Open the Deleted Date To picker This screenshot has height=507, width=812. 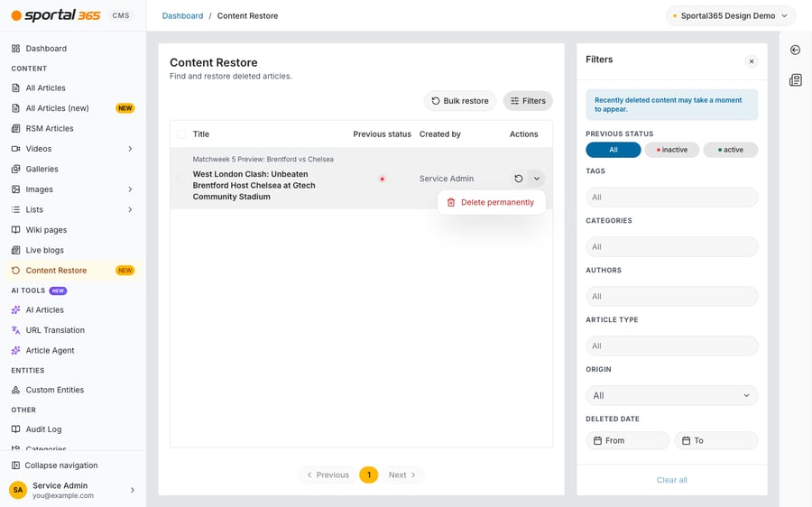pyautogui.click(x=716, y=441)
